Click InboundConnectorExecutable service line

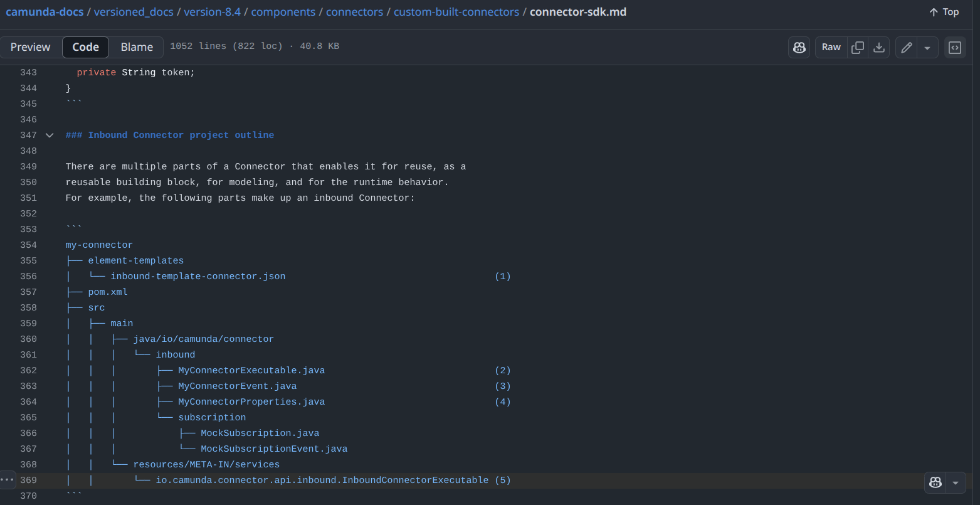pyautogui.click(x=322, y=481)
